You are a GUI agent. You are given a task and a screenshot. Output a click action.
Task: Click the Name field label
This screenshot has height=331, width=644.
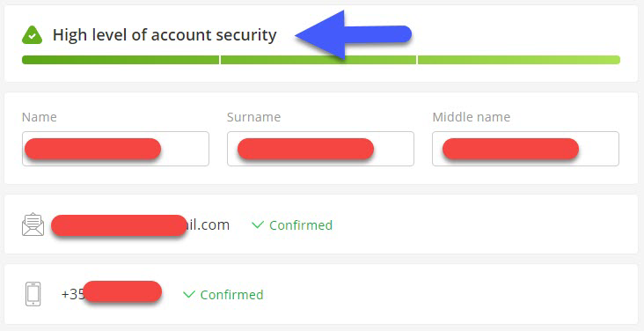40,117
